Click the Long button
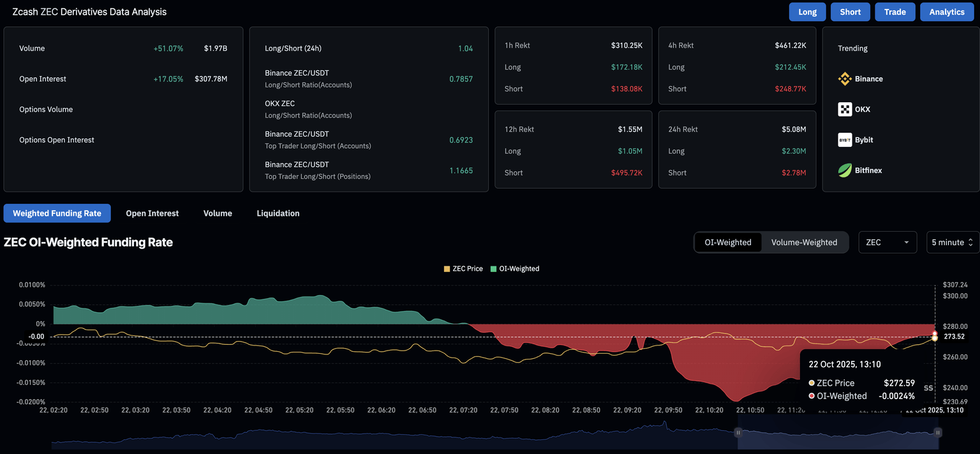The width and height of the screenshot is (980, 454). click(807, 12)
